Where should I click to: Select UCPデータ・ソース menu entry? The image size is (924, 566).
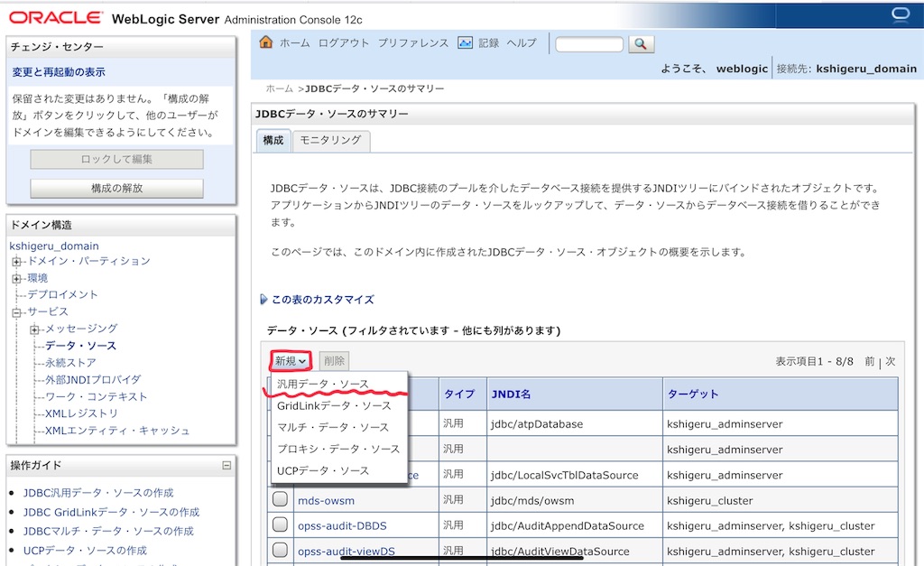323,471
